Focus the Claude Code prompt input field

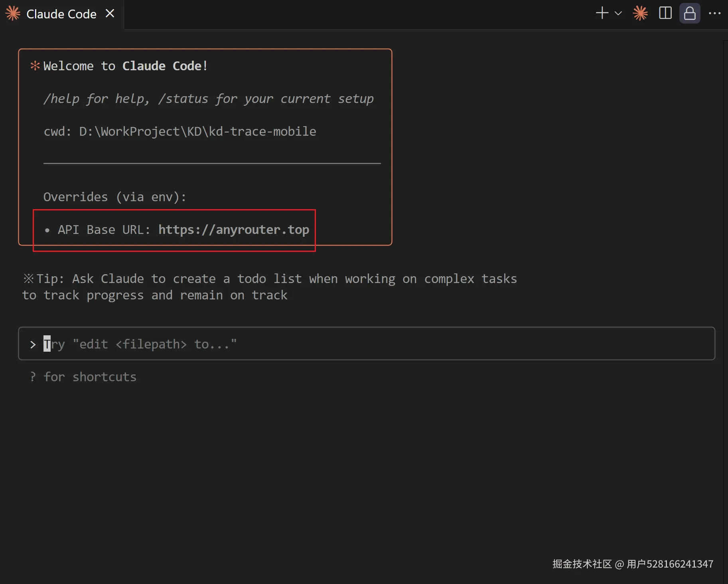pyautogui.click(x=367, y=344)
